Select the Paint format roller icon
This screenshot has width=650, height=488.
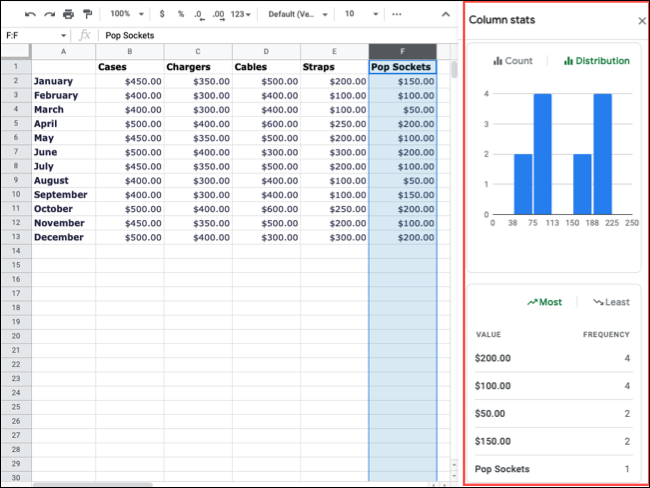click(87, 15)
